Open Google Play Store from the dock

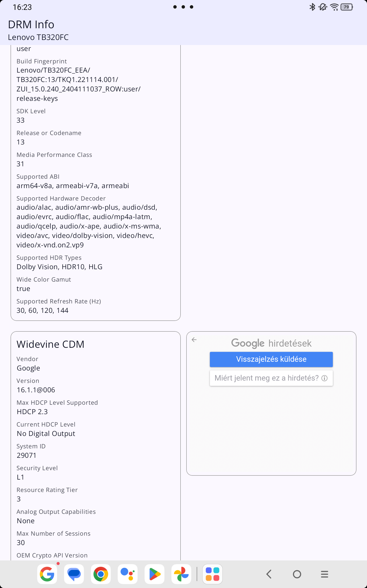click(x=154, y=574)
